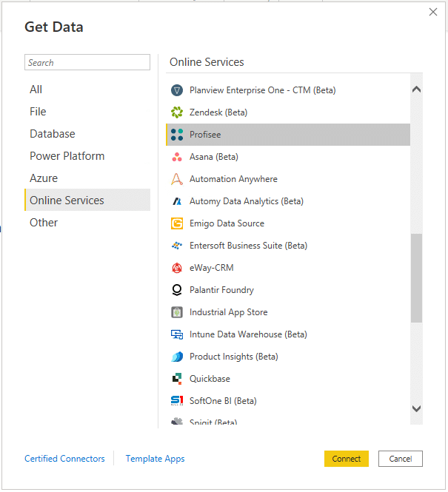Image resolution: width=448 pixels, height=492 pixels.
Task: Select "Planview Enterprise One - CTM (Beta)" text
Action: tap(262, 90)
